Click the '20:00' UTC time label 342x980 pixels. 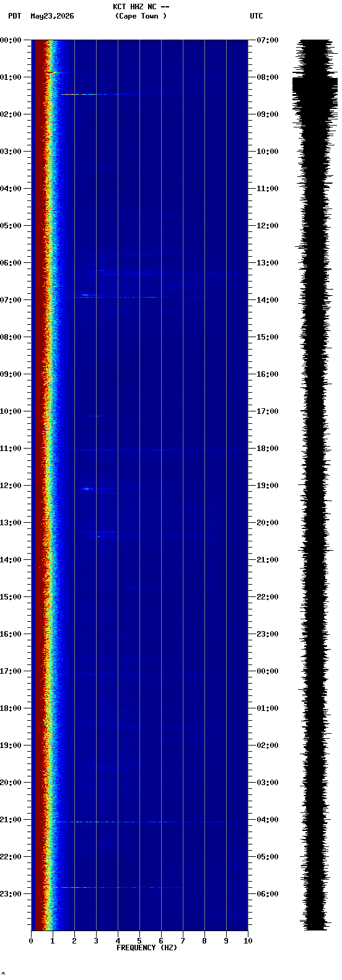[268, 523]
